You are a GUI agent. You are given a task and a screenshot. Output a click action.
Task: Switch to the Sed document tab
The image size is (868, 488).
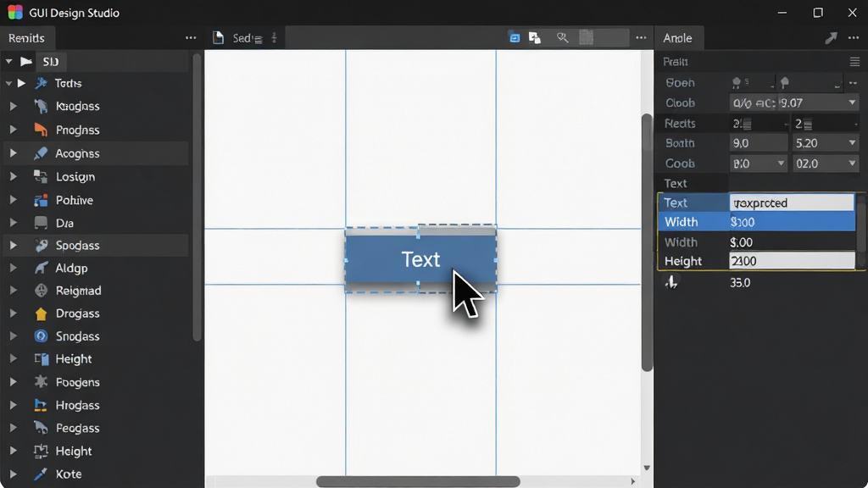[248, 38]
